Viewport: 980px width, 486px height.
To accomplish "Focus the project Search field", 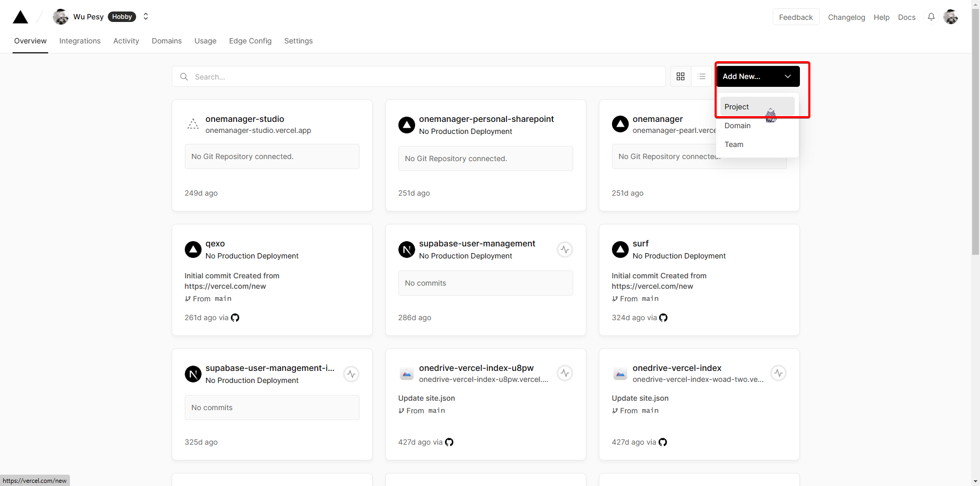I will [x=419, y=76].
